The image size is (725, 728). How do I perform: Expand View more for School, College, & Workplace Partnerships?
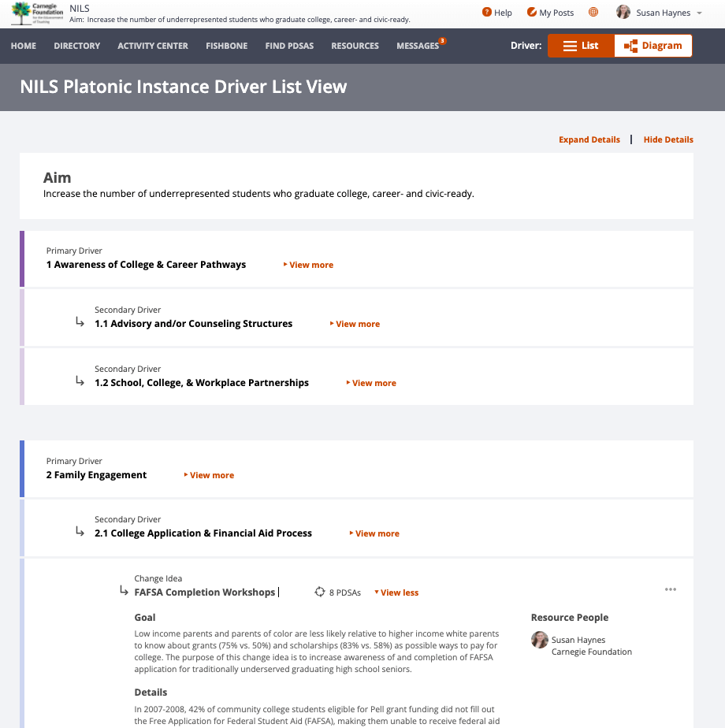tap(371, 383)
